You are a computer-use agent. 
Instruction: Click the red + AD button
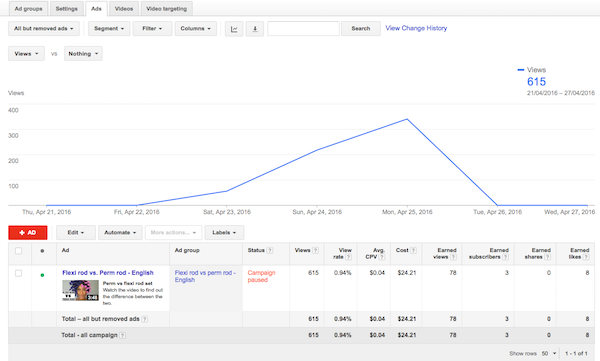click(28, 232)
